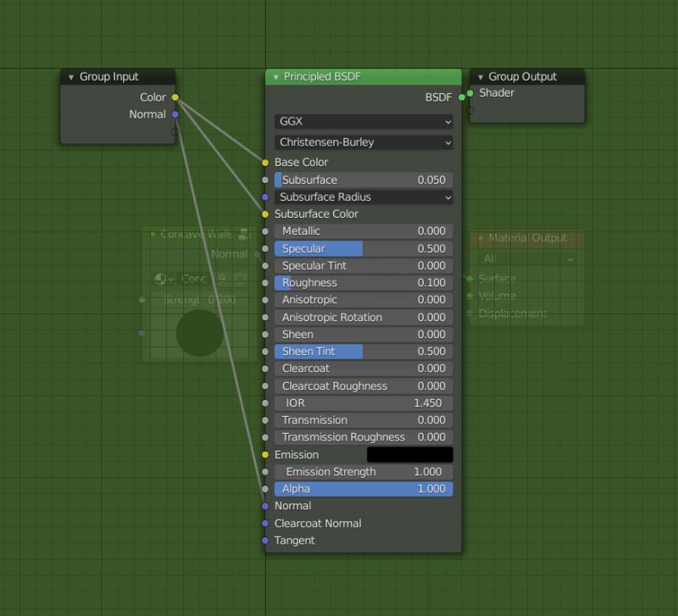Click the Tangent input socket on Principled BSDF

[x=265, y=540]
